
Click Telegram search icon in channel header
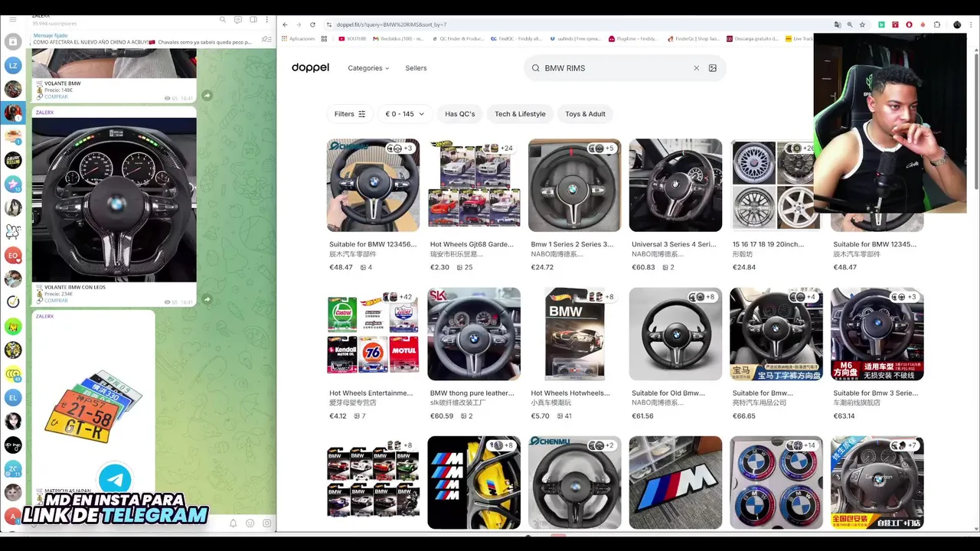click(x=223, y=19)
